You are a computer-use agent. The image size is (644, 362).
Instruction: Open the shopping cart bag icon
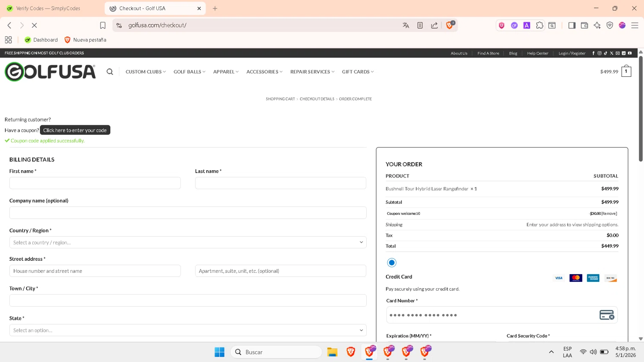tap(626, 71)
